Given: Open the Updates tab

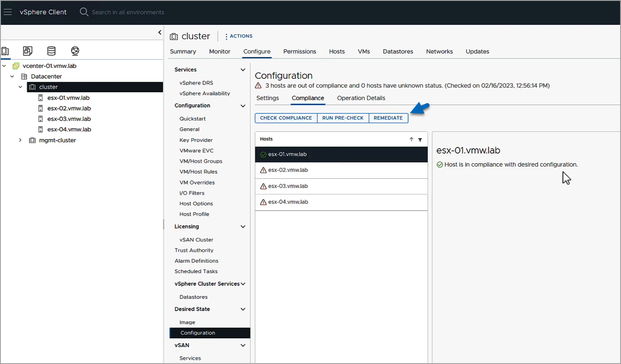Looking at the screenshot, I should [x=477, y=51].
